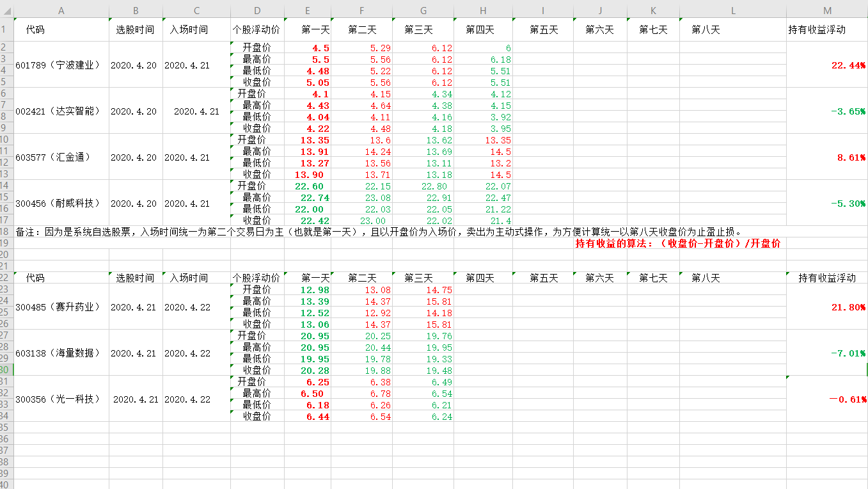The width and height of the screenshot is (868, 489).
Task: Select the cell with value 3.92
Action: pyautogui.click(x=483, y=117)
